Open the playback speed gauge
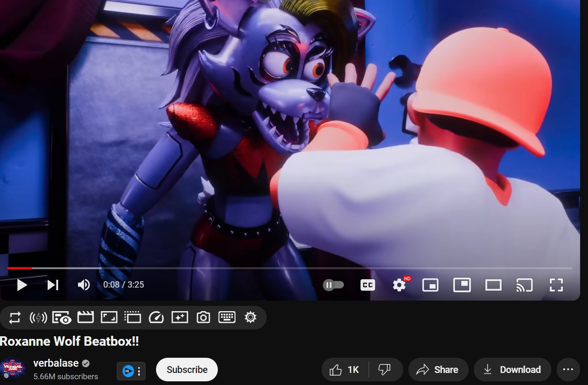Image resolution: width=588 pixels, height=385 pixels. click(156, 317)
